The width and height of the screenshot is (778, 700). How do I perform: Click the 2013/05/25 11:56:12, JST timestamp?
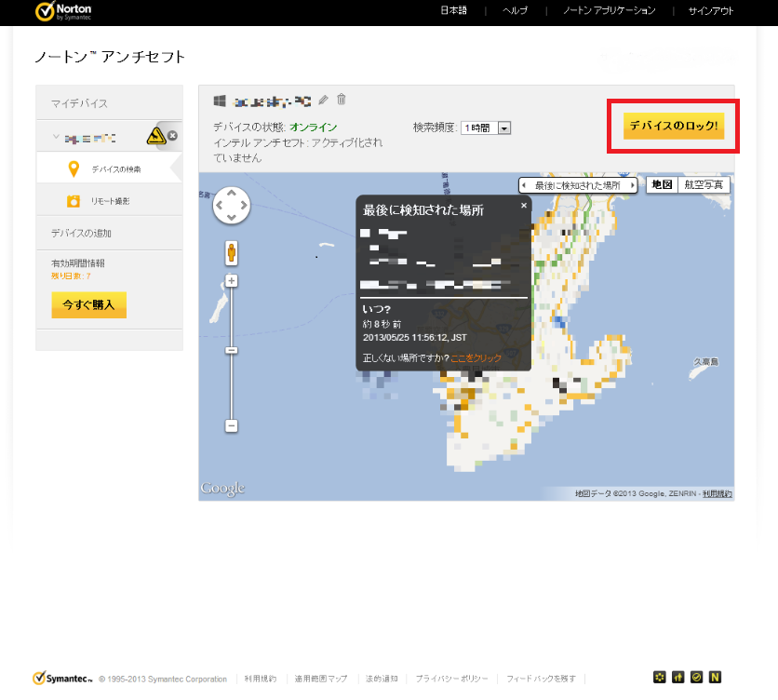[x=415, y=338]
